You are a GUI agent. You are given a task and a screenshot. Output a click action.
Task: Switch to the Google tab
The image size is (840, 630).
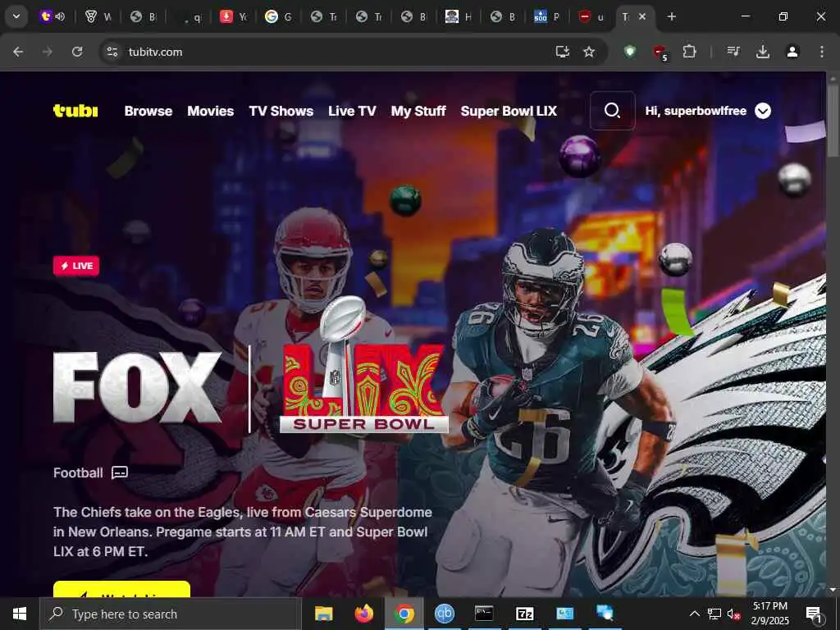[x=278, y=16]
